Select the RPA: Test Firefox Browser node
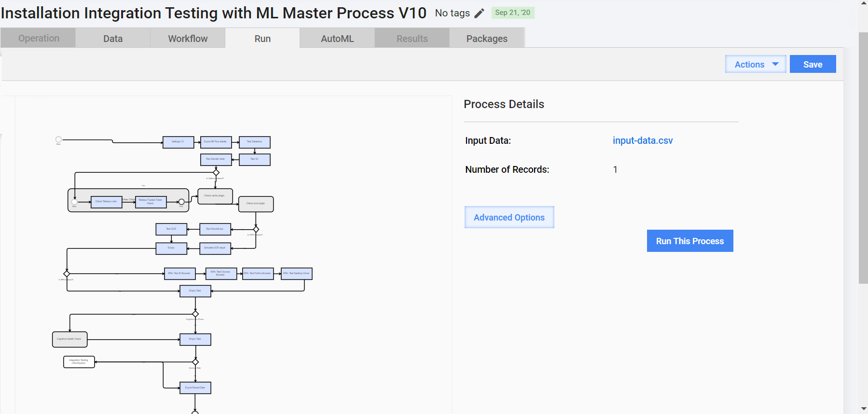The height and width of the screenshot is (414, 868). pyautogui.click(x=258, y=274)
